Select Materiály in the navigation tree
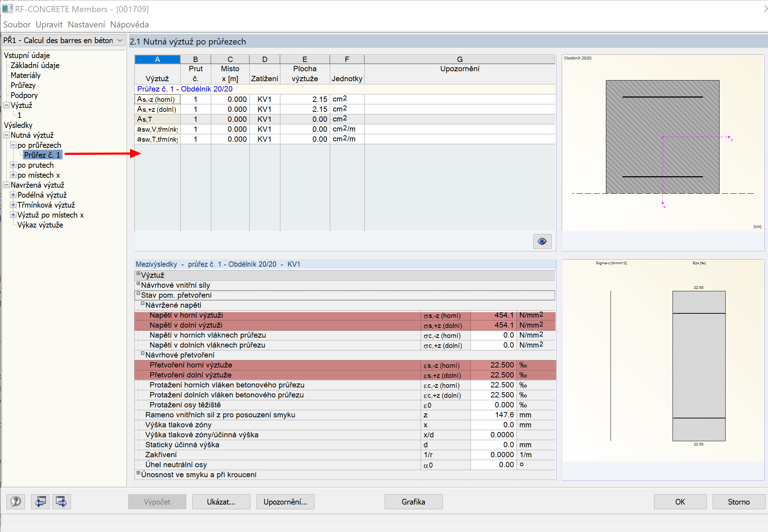768x532 pixels. [25, 75]
